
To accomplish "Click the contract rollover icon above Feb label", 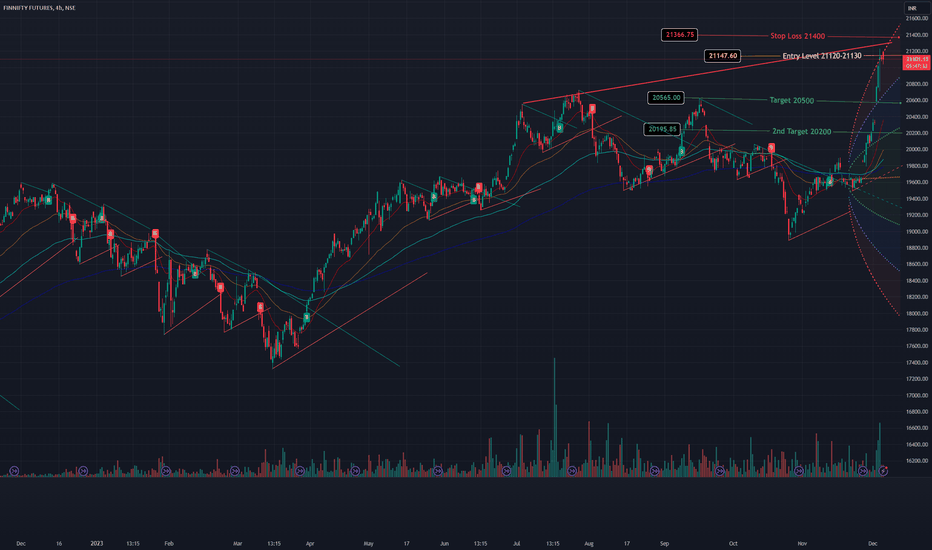I will (166, 471).
